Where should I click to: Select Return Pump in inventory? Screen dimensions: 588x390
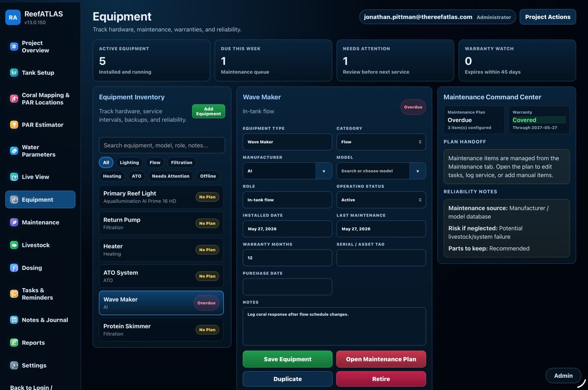161,223
